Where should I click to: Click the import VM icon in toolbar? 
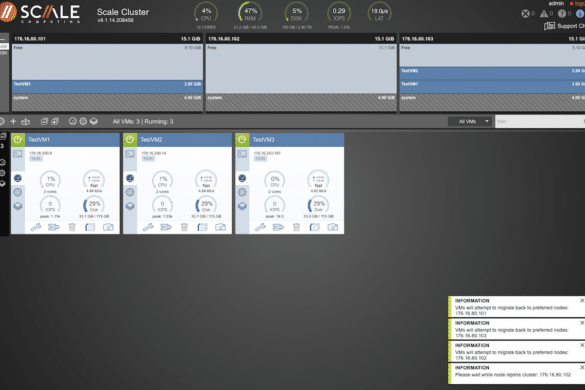point(25,121)
